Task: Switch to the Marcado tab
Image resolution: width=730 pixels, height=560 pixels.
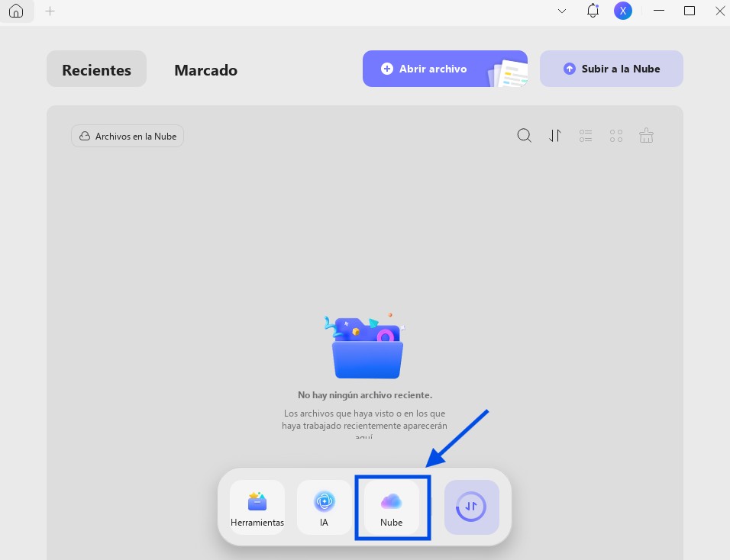Action: click(x=205, y=69)
